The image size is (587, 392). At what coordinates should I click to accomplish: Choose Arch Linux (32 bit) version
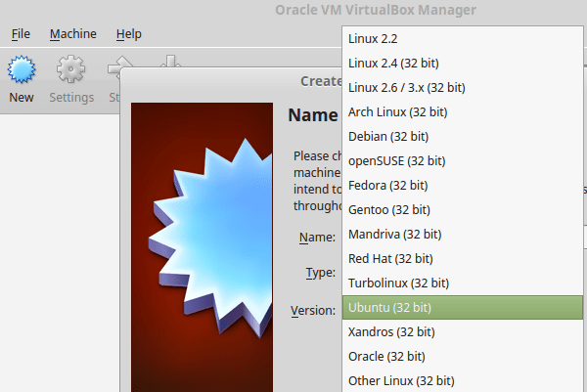click(x=463, y=112)
